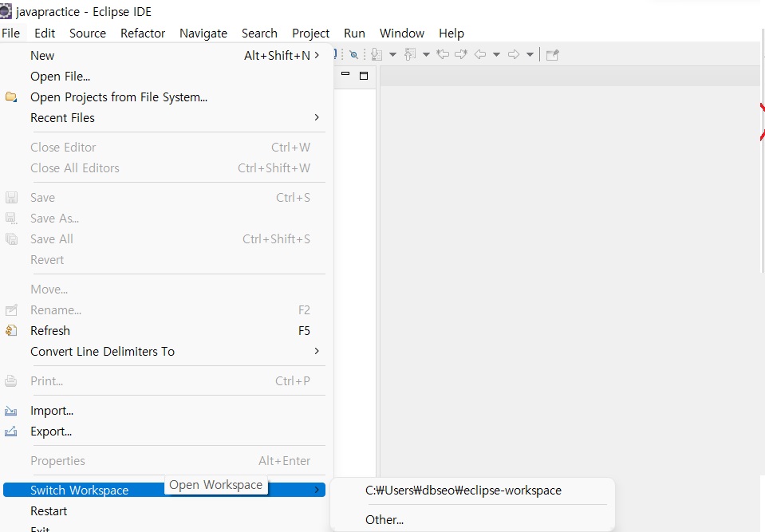The image size is (765, 532).
Task: Click the Next Annotation toolbar icon
Action: pos(377,54)
